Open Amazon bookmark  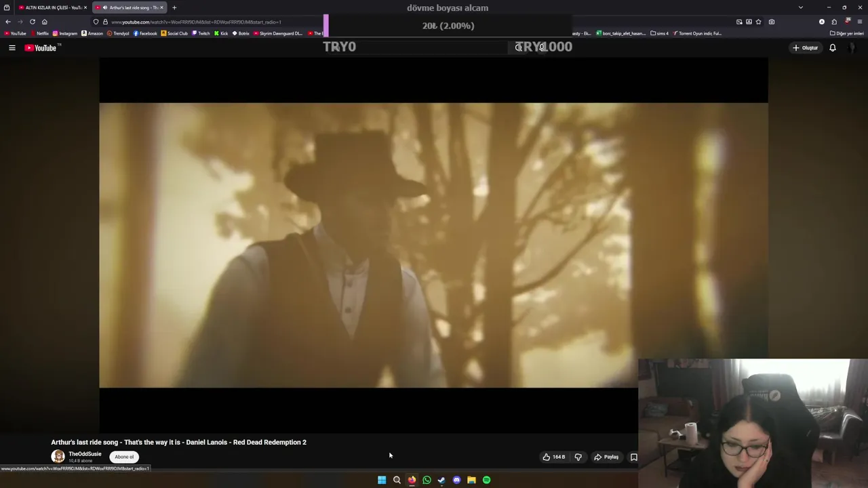[x=92, y=33]
